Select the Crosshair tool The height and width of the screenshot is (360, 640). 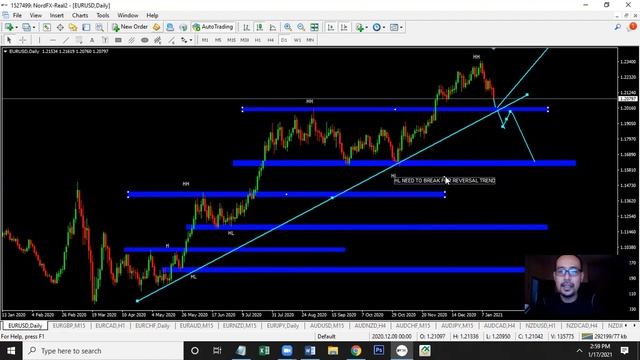tap(23, 40)
